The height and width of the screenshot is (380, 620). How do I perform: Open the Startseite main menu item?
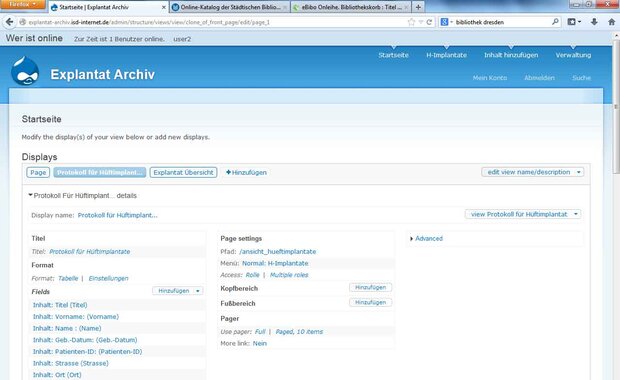pyautogui.click(x=393, y=55)
